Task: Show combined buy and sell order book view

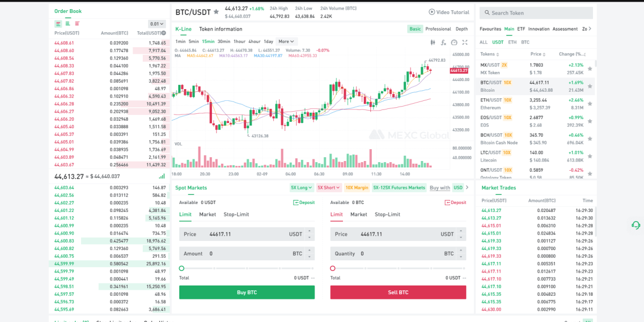Action: (x=58, y=24)
